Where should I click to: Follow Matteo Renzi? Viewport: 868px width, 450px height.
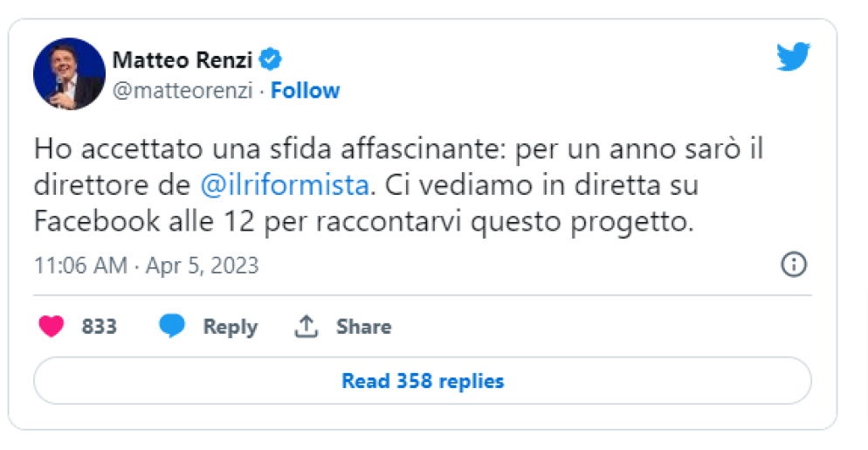click(x=305, y=91)
